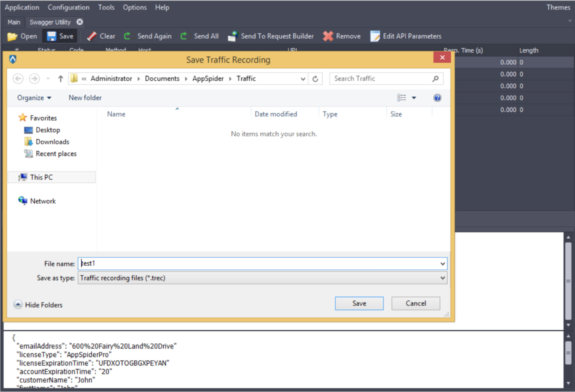The height and width of the screenshot is (392, 575).
Task: Click the Remove red X icon
Action: (x=328, y=36)
